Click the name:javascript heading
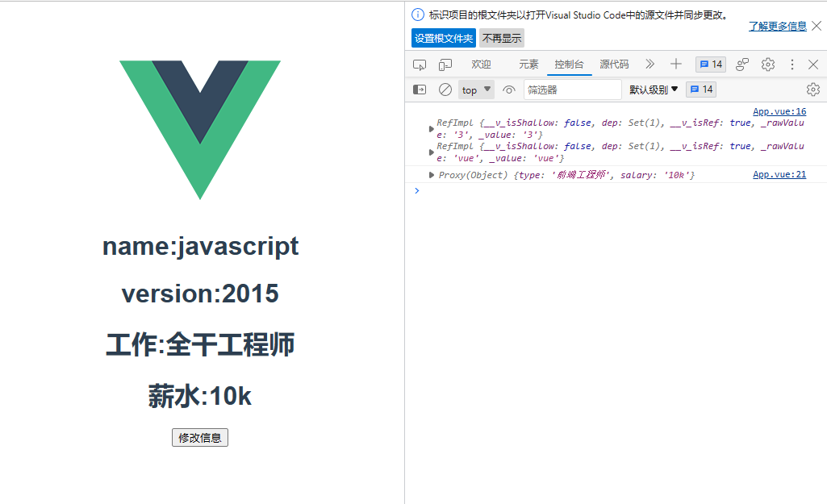 (200, 247)
